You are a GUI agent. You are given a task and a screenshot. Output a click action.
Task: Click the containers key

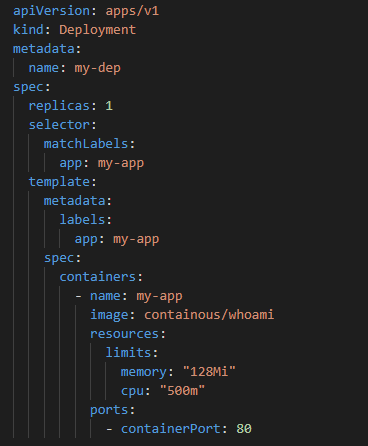[98, 277]
